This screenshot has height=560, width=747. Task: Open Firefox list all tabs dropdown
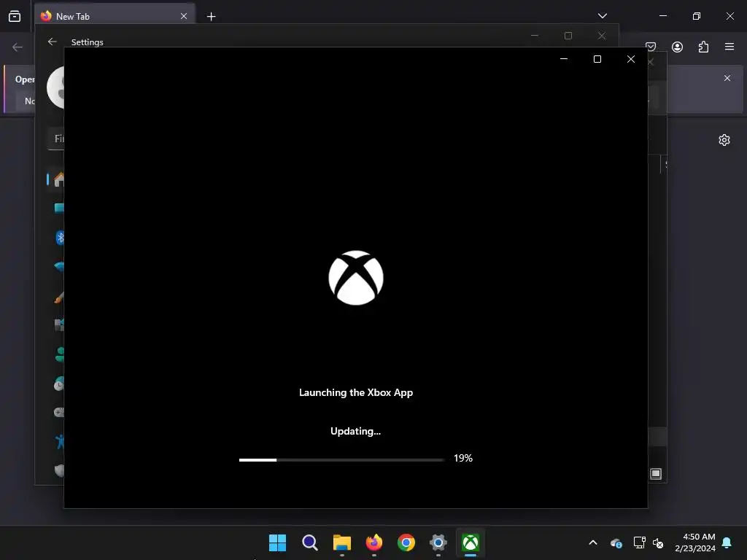pos(603,16)
